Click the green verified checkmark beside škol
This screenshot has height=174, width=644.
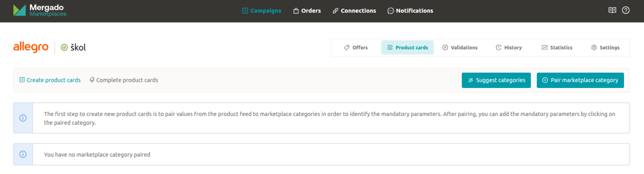pos(64,48)
